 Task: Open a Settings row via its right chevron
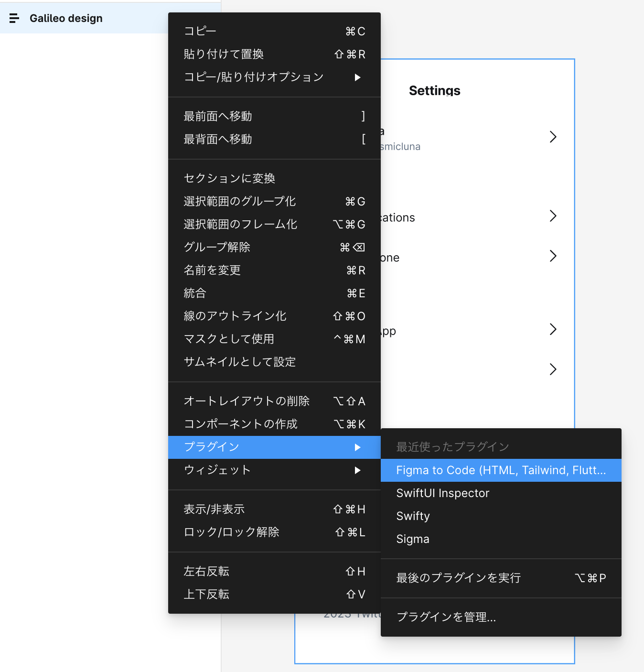(553, 137)
